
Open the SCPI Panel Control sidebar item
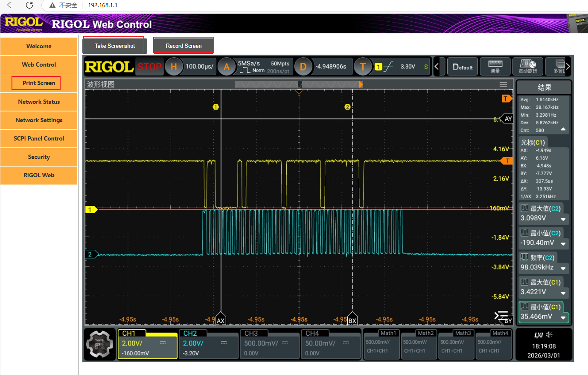pos(39,138)
